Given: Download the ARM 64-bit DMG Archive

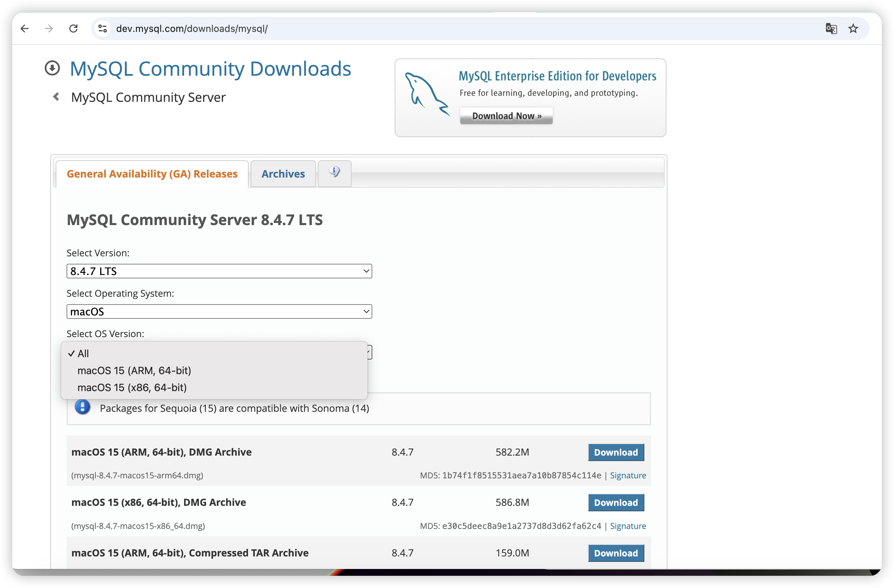Looking at the screenshot, I should [616, 453].
